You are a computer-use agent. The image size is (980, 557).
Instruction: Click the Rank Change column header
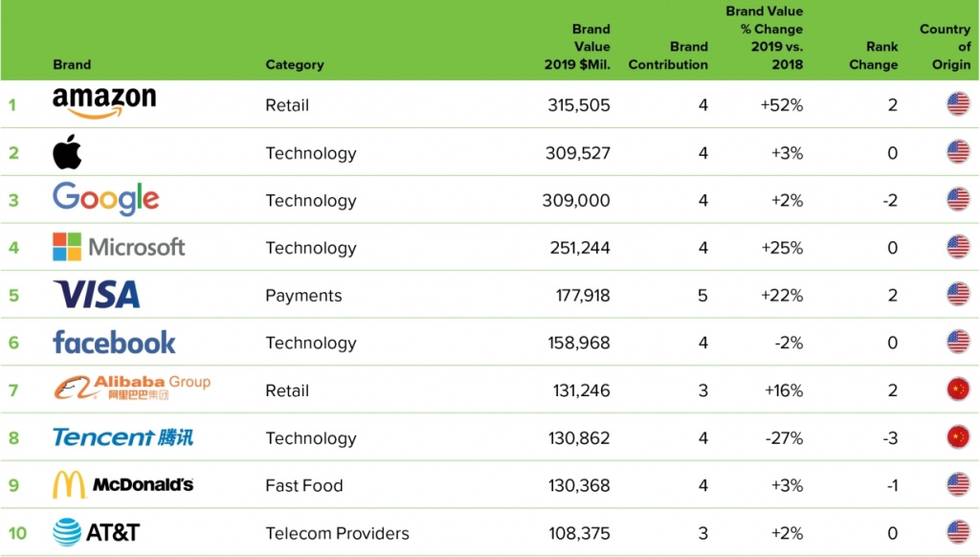tap(874, 56)
